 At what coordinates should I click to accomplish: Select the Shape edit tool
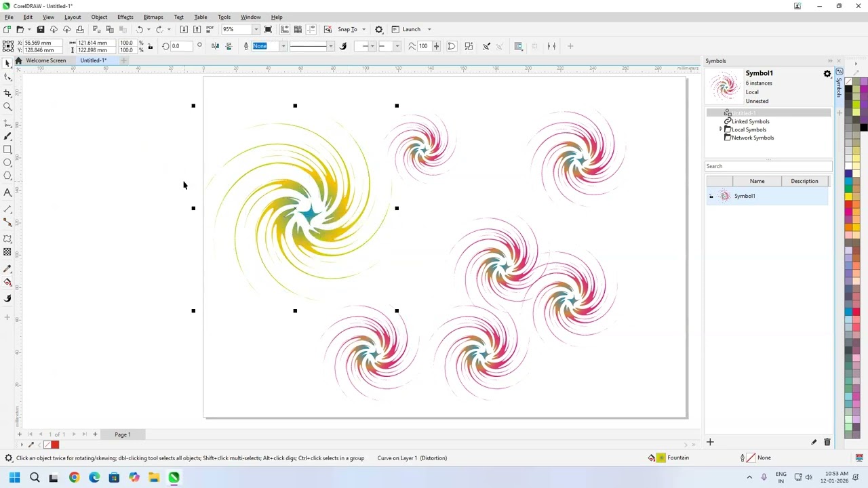point(7,77)
